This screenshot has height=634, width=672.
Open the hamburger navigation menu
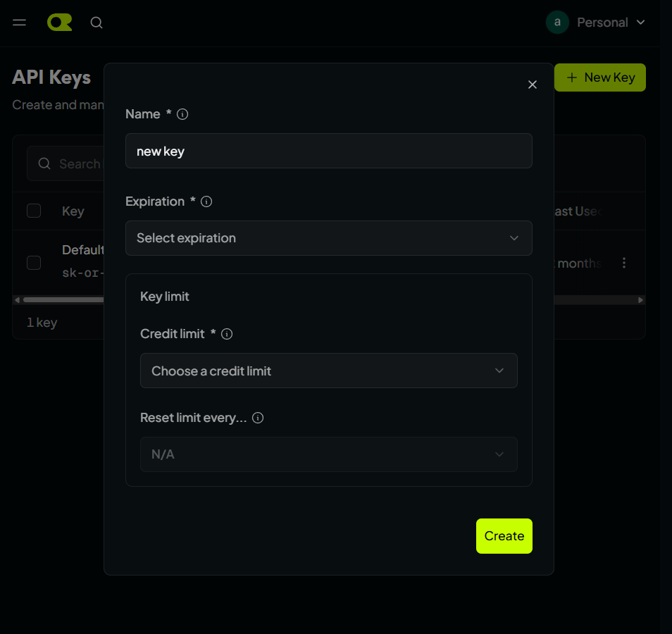[x=19, y=23]
